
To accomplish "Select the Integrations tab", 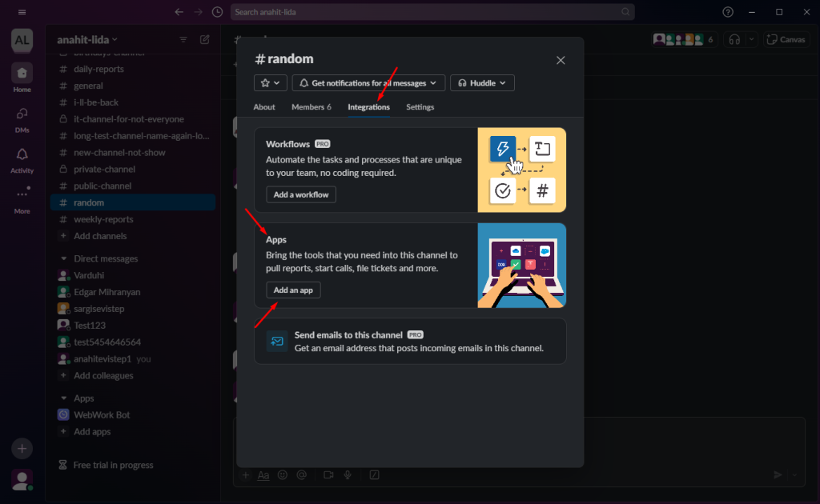I will coord(368,107).
